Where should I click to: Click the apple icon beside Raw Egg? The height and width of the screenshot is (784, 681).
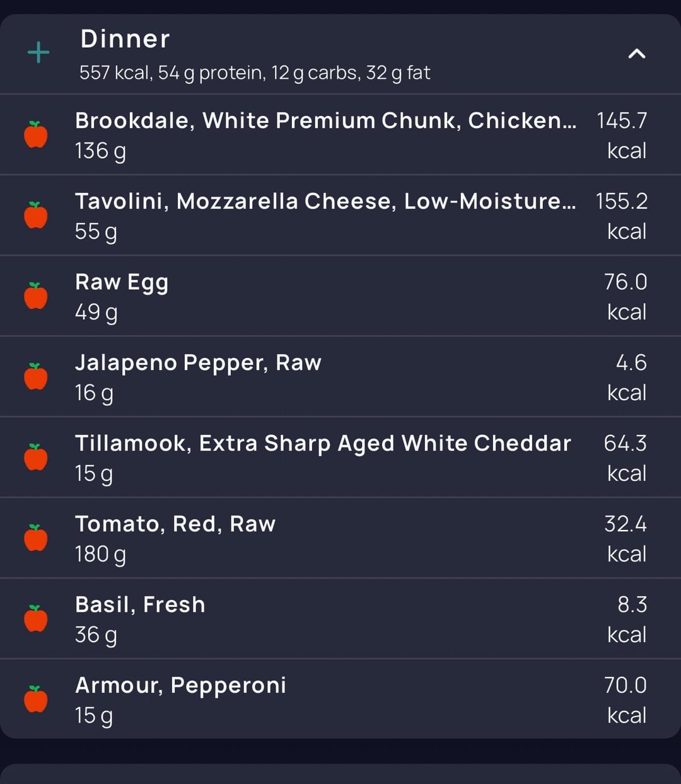36,296
